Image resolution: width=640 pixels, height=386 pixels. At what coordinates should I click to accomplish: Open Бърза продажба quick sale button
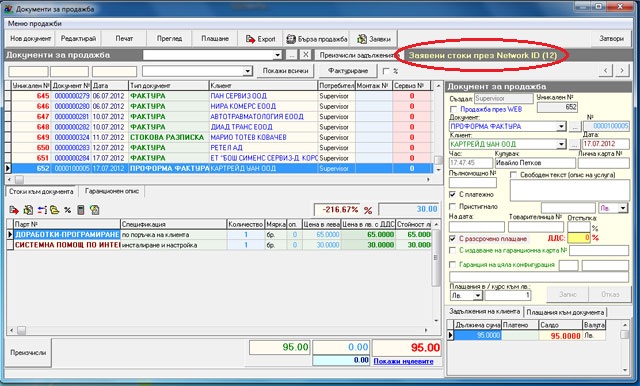(x=317, y=39)
